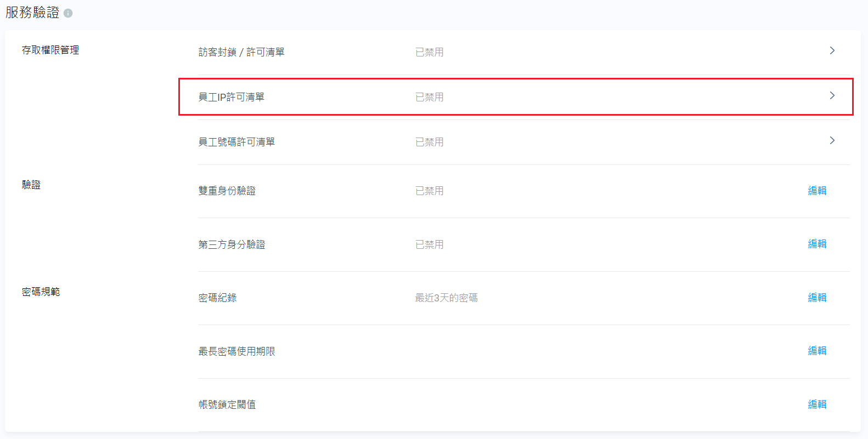
Task: Click the 服務驗證 page title
Action: pos(32,13)
